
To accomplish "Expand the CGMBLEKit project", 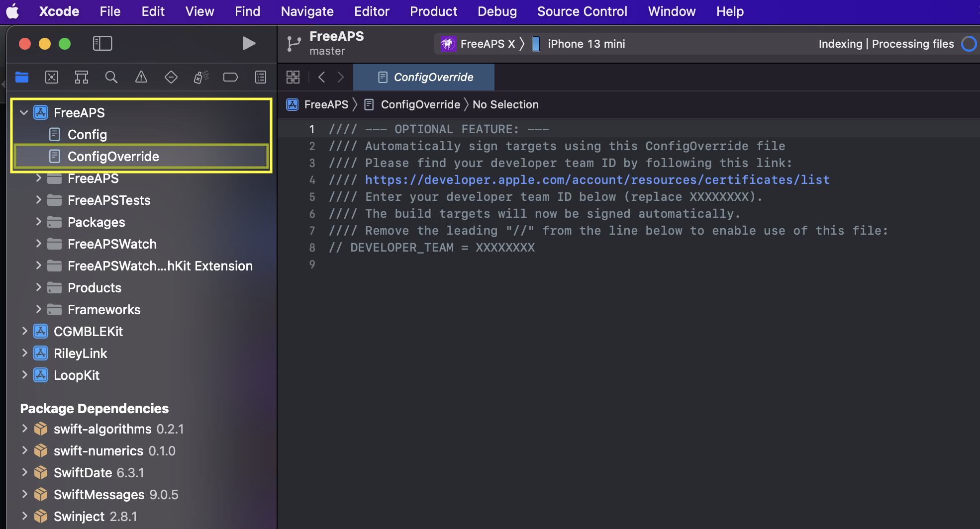I will (24, 331).
